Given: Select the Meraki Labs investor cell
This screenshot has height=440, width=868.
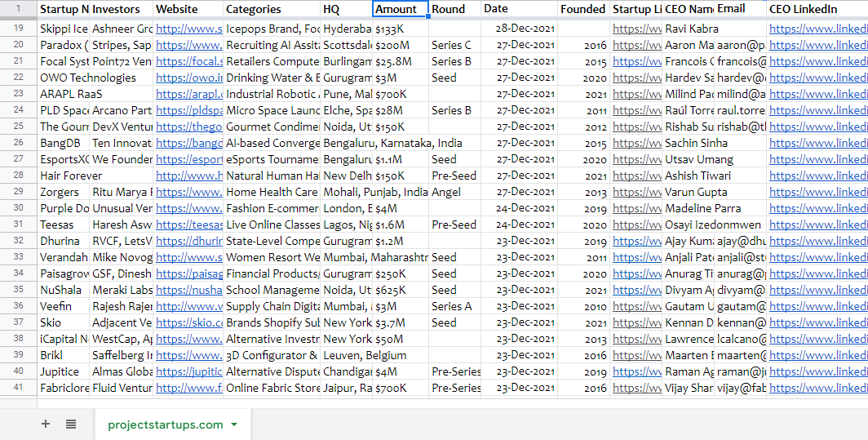Looking at the screenshot, I should point(122,291).
